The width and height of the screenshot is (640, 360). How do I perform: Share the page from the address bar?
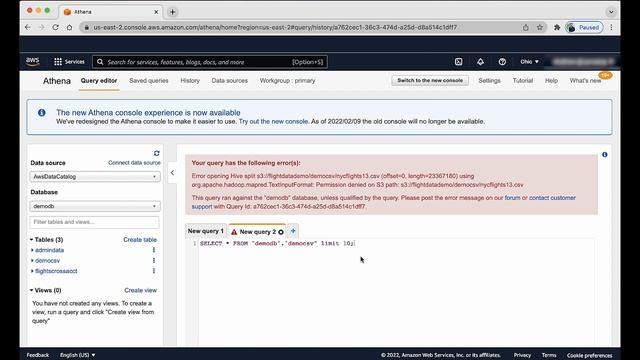pyautogui.click(x=526, y=27)
